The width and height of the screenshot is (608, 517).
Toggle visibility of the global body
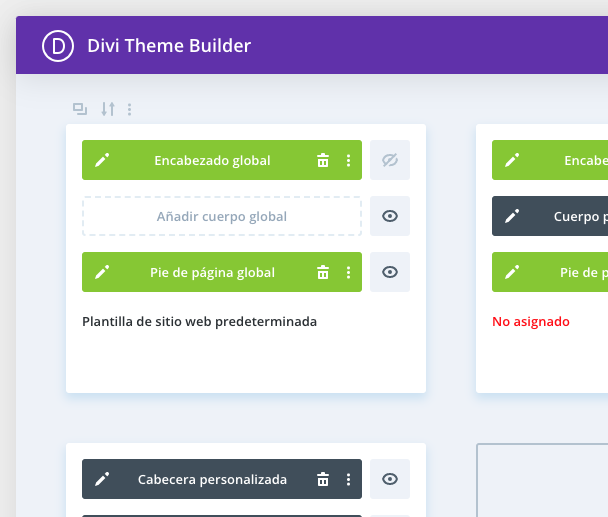390,216
